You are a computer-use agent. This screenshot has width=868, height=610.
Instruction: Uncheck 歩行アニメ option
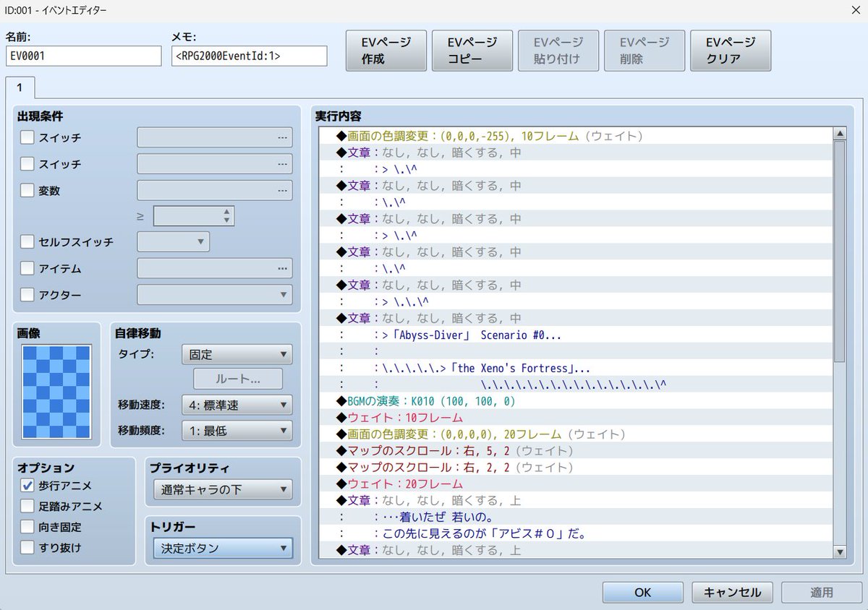pos(27,485)
